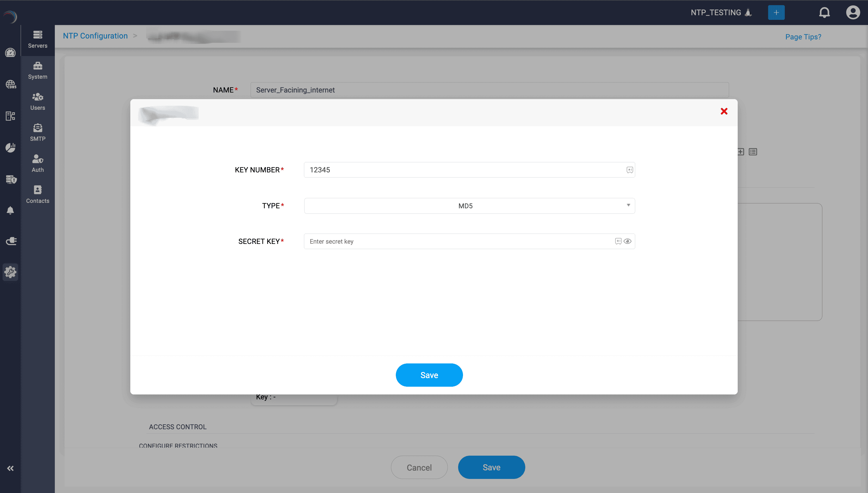
Task: Toggle the virtual keyboard on Secret Key field
Action: [618, 241]
